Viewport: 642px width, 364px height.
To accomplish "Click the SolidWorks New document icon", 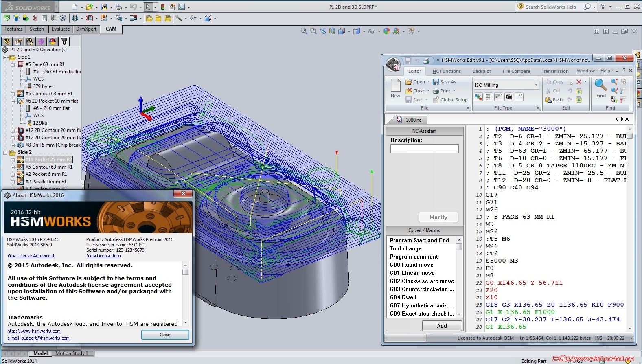I will 74,7.
